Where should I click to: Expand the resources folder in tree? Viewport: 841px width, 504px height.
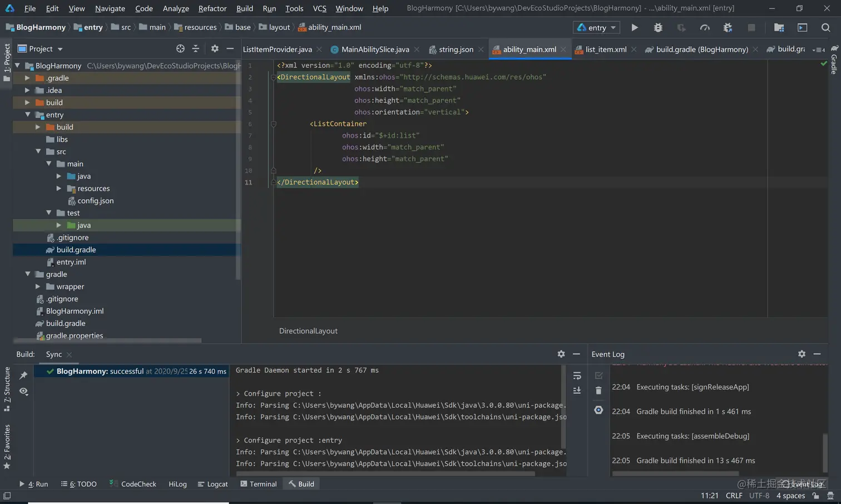pos(59,189)
